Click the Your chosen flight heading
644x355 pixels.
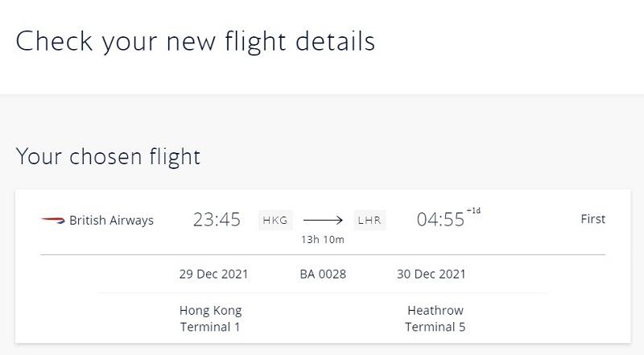(x=108, y=157)
